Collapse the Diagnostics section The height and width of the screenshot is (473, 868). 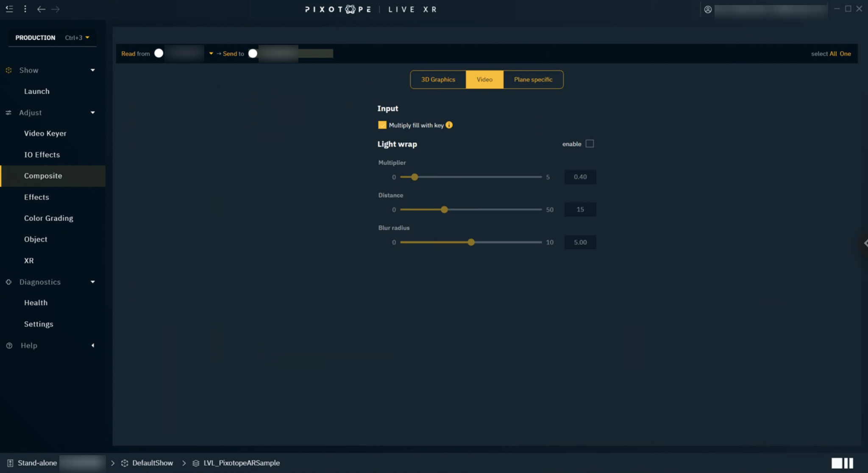coord(93,282)
